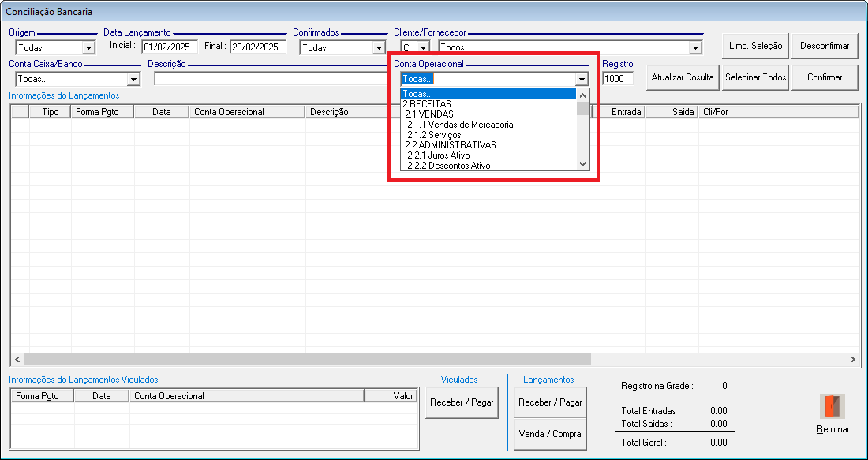Screen dimensions: 868x460
Task: Click the Retornar door icon
Action: [x=832, y=406]
